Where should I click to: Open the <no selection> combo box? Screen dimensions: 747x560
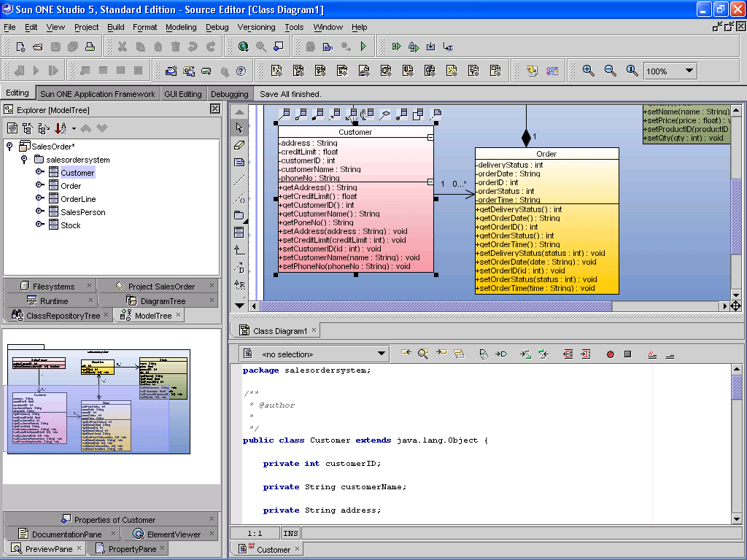pos(314,354)
